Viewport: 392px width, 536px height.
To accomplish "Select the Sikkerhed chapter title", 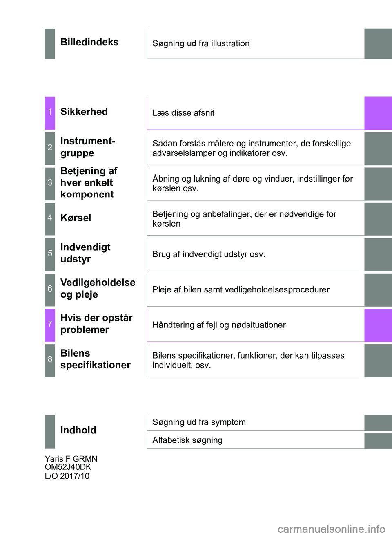I will (x=84, y=112).
